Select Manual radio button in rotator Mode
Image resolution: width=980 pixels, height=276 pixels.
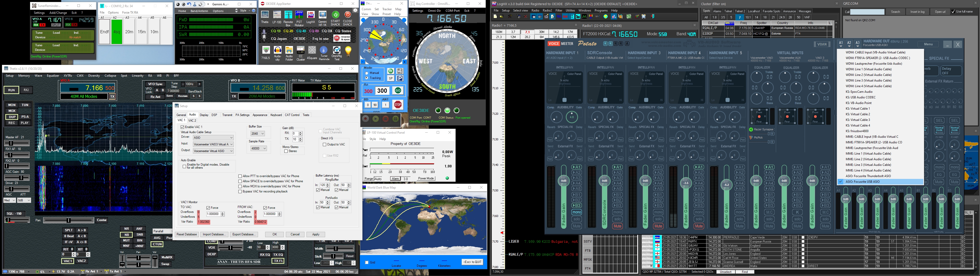click(367, 73)
